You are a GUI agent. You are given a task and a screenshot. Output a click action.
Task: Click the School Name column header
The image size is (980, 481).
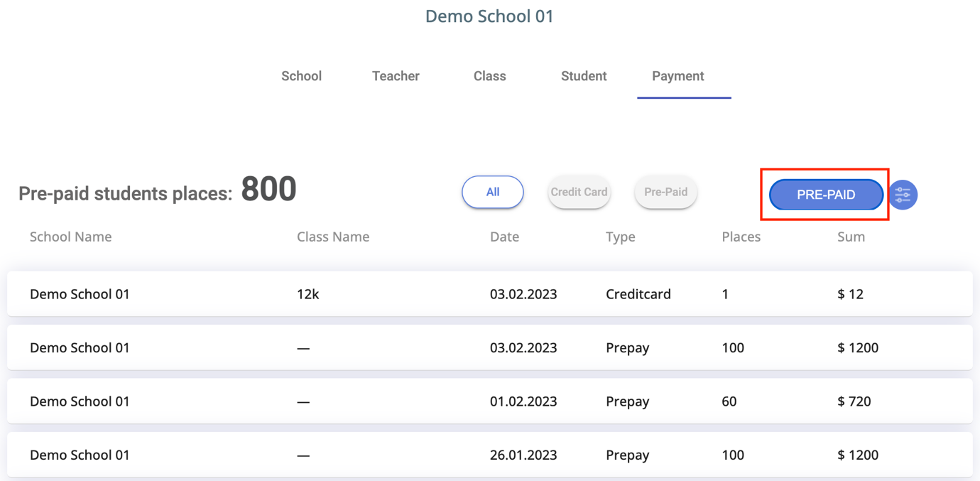(70, 237)
